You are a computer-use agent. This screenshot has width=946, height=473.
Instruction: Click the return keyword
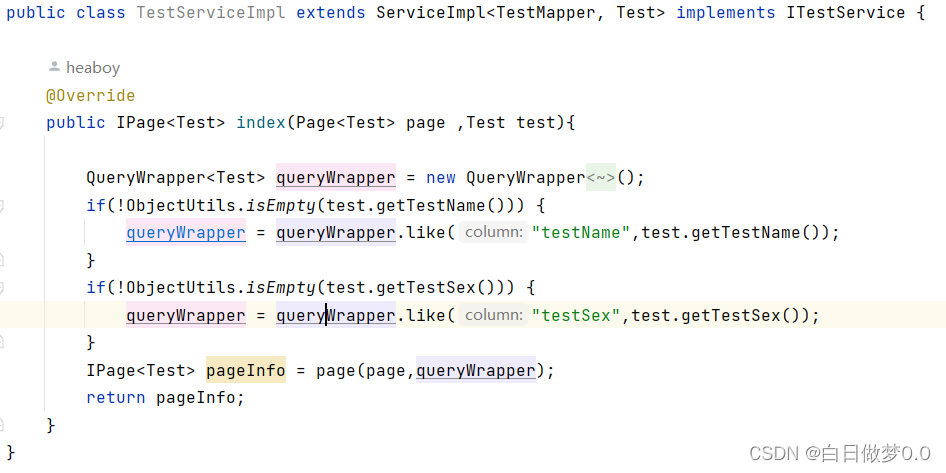pyautogui.click(x=116, y=398)
